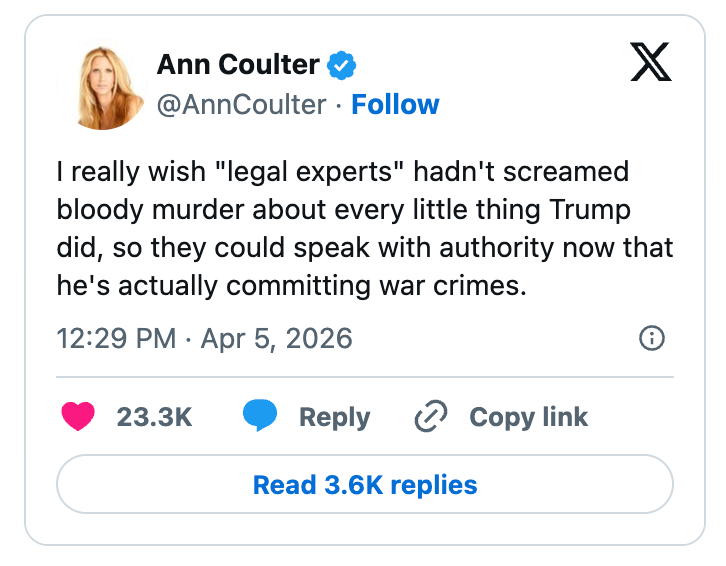Like the tweet with the heart icon

pos(78,417)
